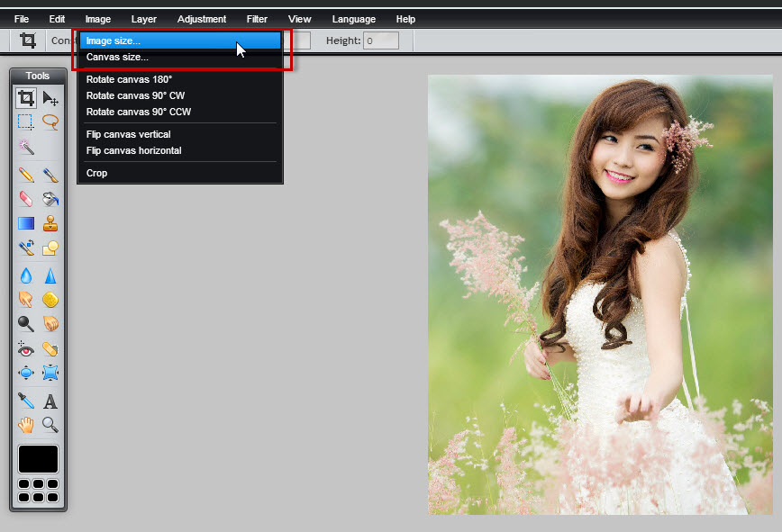This screenshot has width=782, height=532.
Task: Choose Image size... from menu
Action: (180, 41)
